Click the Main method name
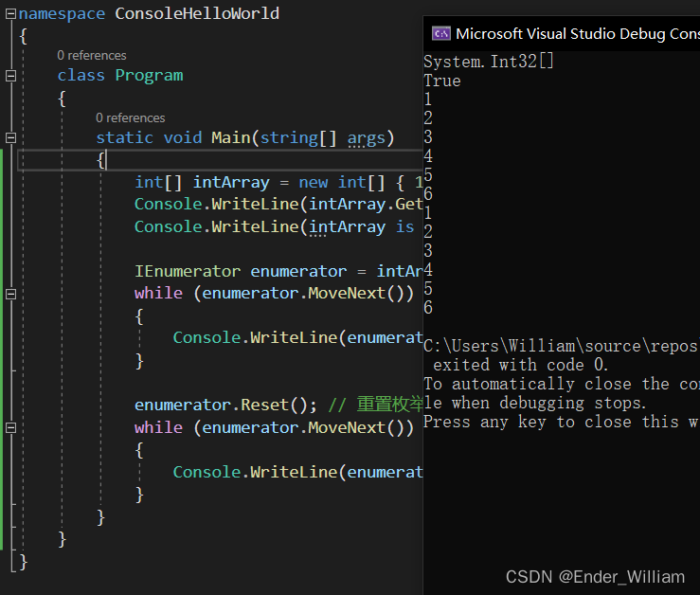 click(x=230, y=138)
